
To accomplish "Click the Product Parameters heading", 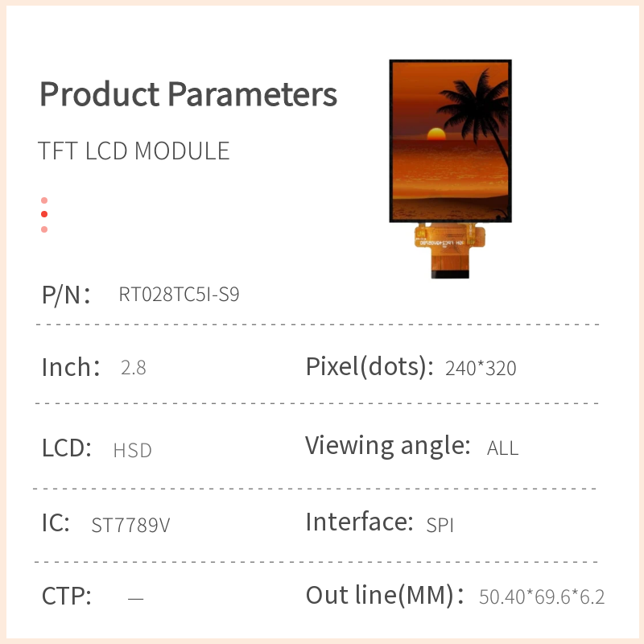I will pos(188,95).
